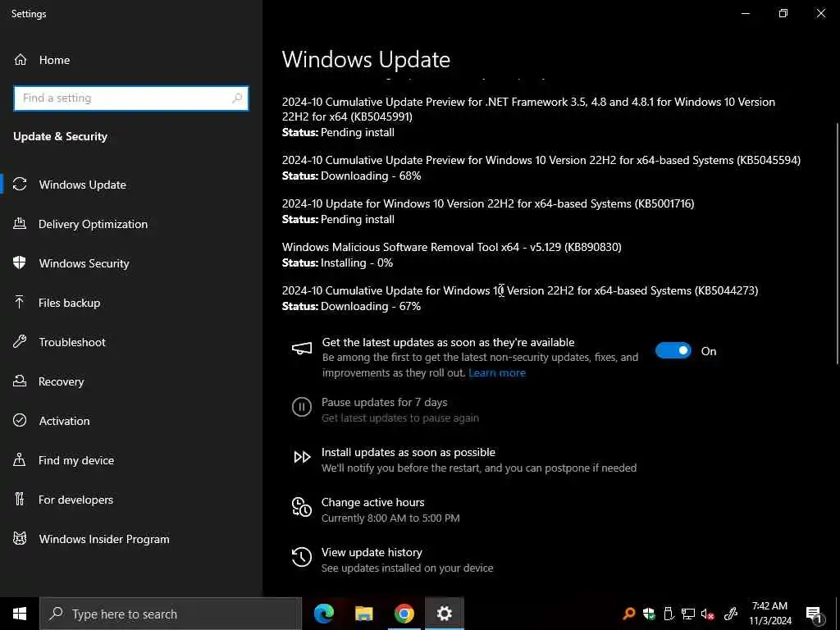Select the Windows Update sync icon
The width and height of the screenshot is (840, 630).
click(x=20, y=185)
